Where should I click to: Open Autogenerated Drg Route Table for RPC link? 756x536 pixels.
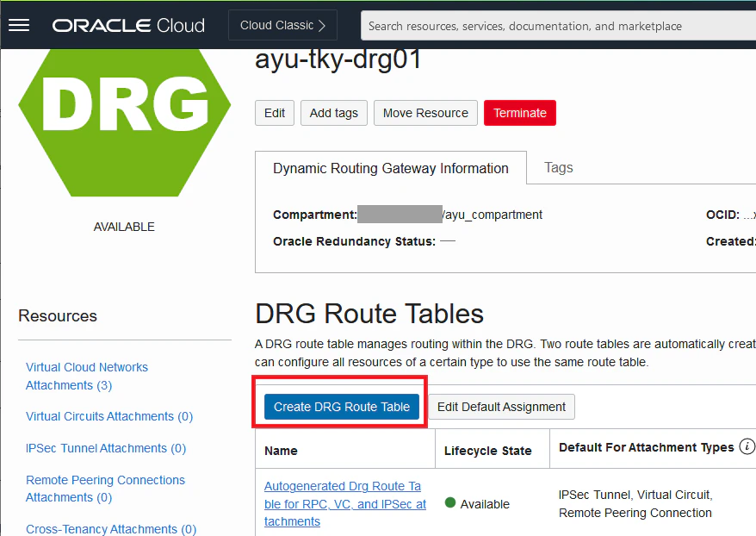click(x=344, y=503)
